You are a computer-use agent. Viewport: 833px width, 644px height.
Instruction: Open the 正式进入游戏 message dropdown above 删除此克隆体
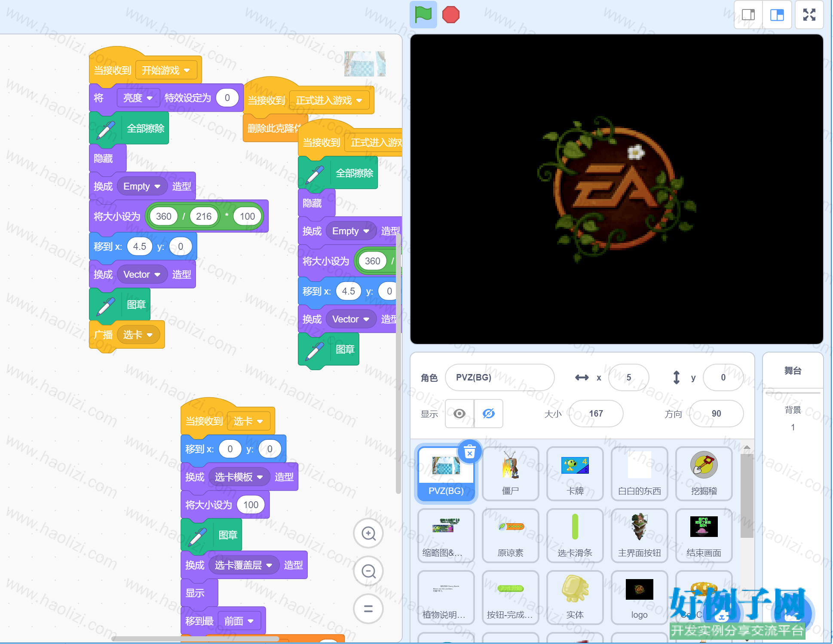coord(329,101)
